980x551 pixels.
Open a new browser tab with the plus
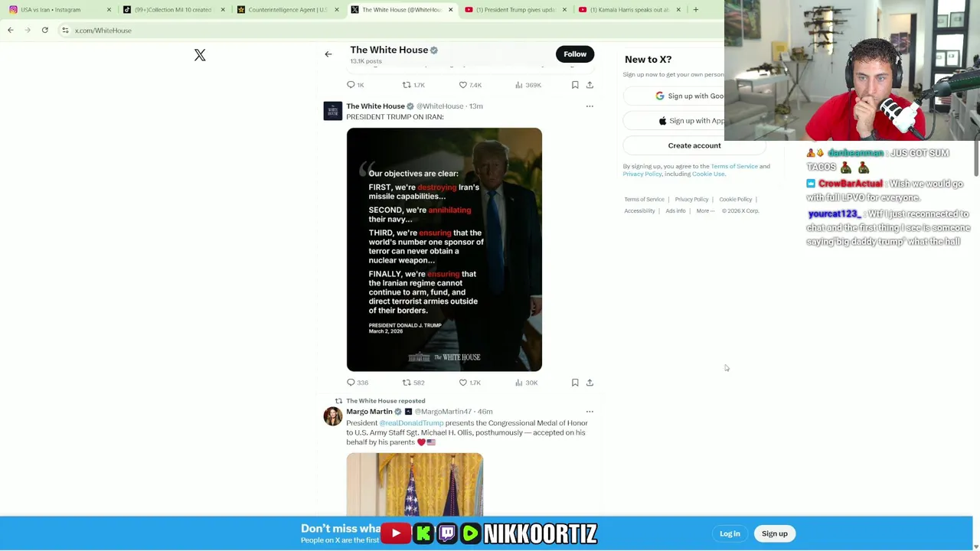pos(696,10)
